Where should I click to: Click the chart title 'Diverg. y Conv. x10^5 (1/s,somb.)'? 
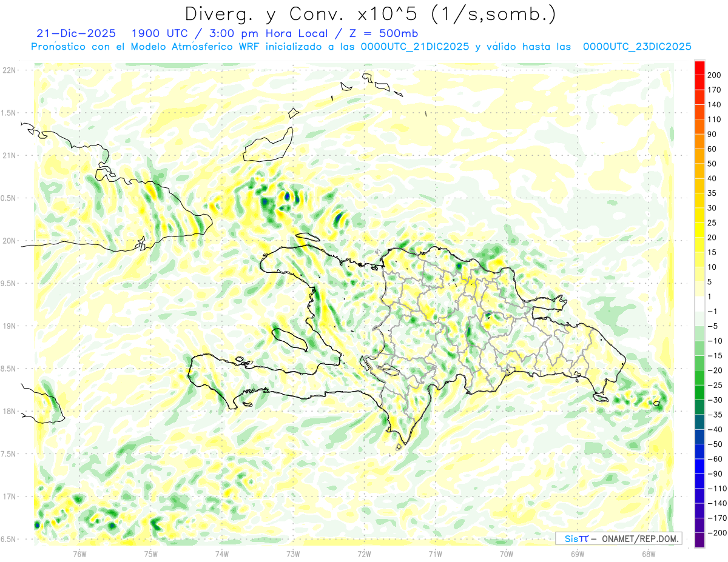(370, 14)
